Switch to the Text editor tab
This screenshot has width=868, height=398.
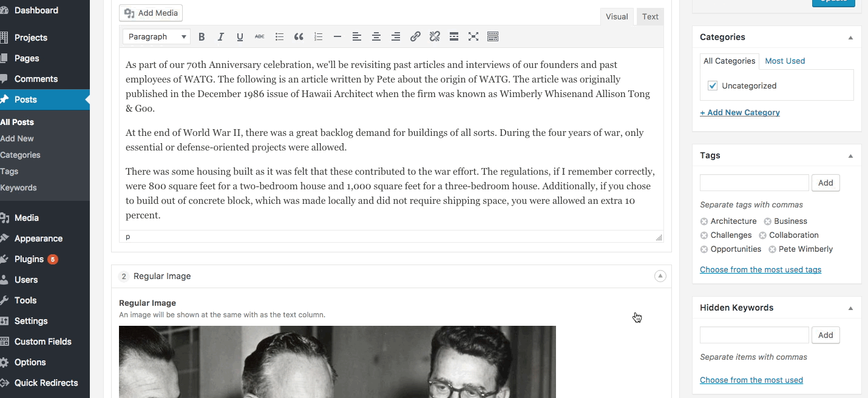650,16
